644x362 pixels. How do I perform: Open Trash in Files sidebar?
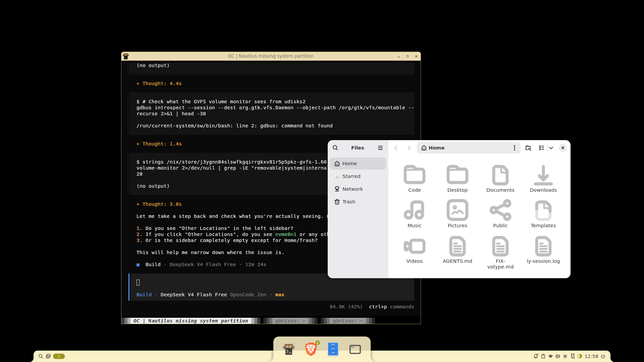pyautogui.click(x=358, y=202)
